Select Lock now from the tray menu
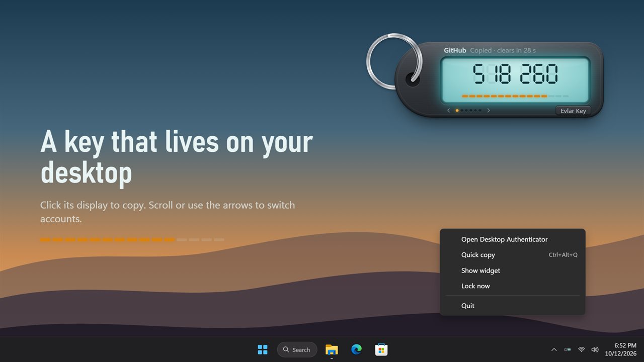 (513, 286)
